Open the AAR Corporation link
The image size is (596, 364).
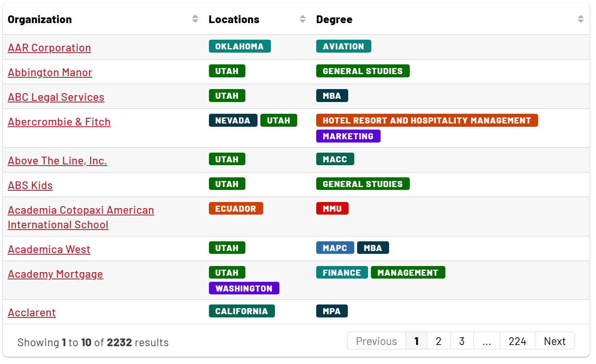click(49, 48)
